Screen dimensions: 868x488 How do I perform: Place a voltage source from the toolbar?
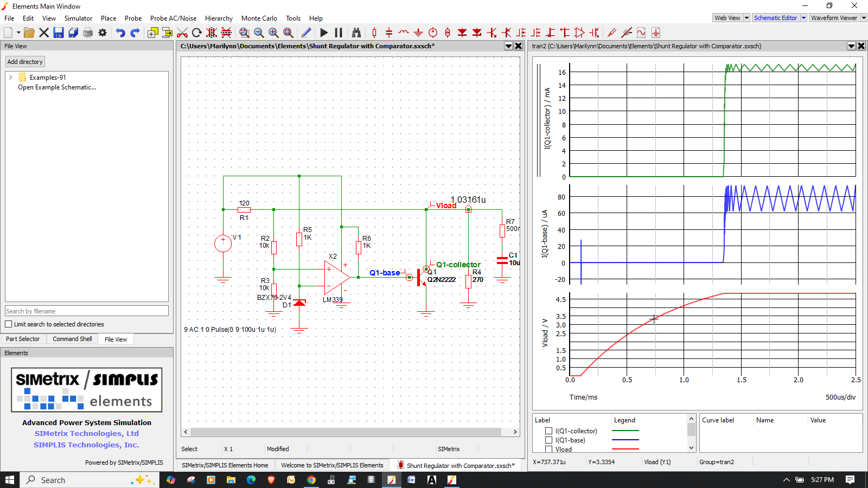pyautogui.click(x=433, y=33)
